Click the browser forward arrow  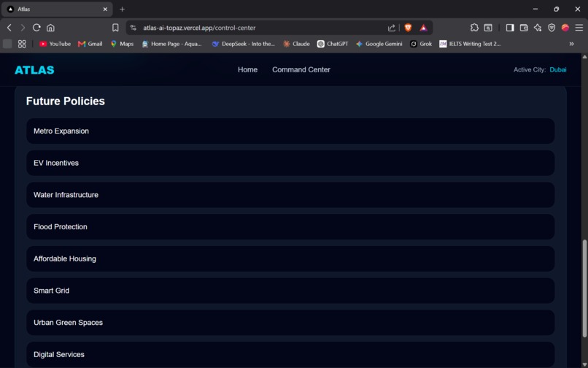[23, 28]
